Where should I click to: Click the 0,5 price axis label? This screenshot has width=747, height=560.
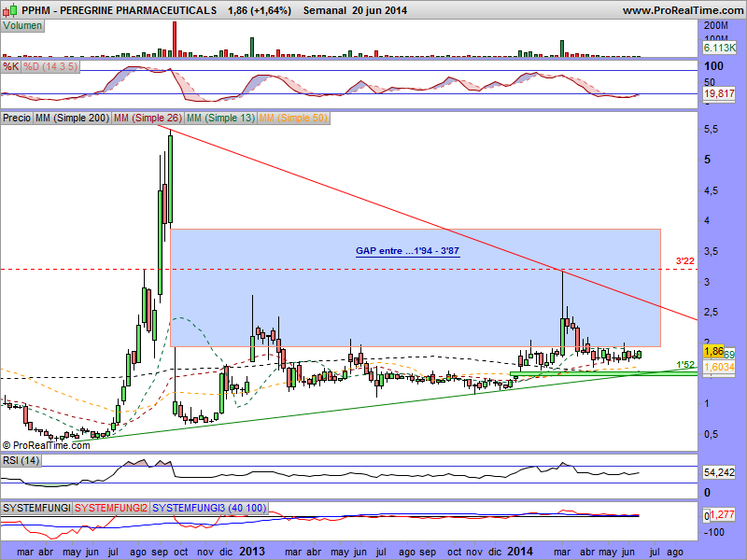click(x=712, y=434)
